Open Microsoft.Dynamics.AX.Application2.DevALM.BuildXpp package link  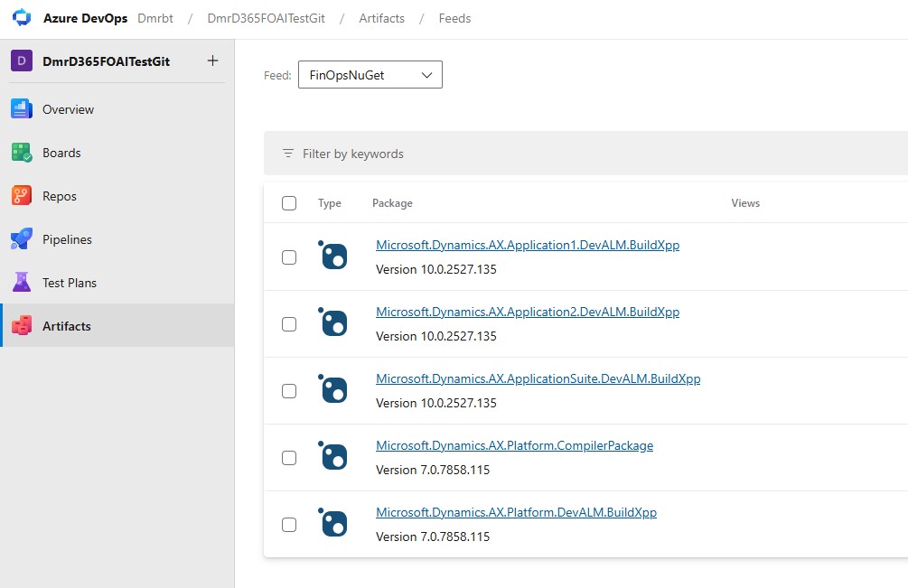(x=528, y=312)
